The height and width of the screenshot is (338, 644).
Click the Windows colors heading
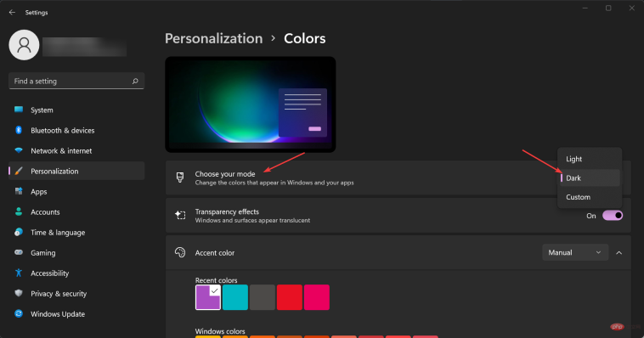coord(220,331)
